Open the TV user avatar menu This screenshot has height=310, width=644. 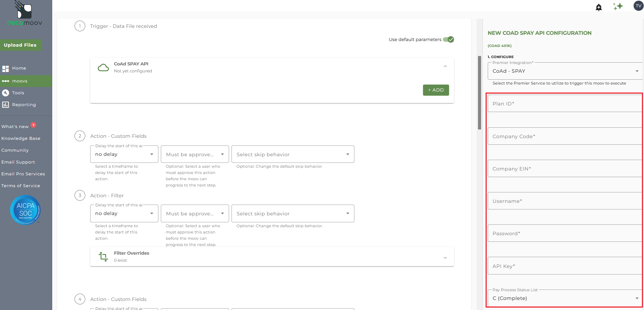[x=638, y=6]
